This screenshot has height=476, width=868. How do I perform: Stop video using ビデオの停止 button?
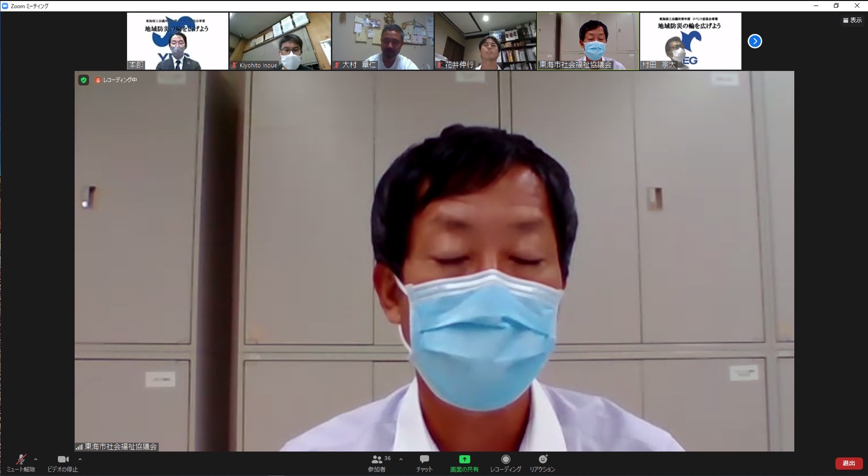tap(63, 463)
